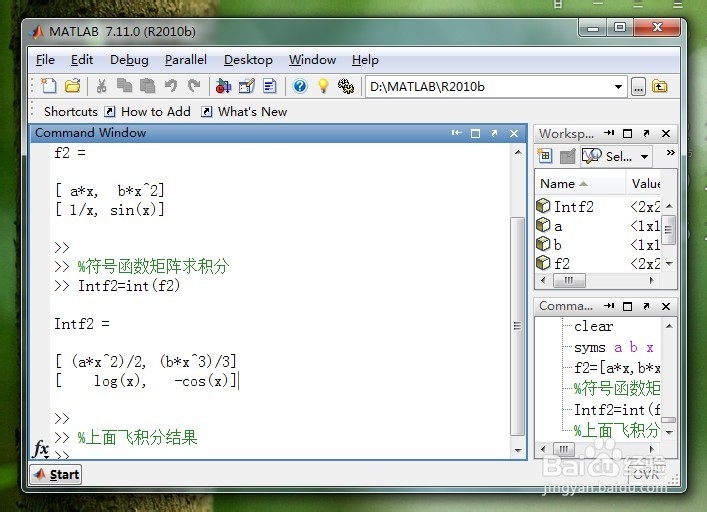Open the Parallel menu
Screen dimensions: 707x512
pos(185,60)
